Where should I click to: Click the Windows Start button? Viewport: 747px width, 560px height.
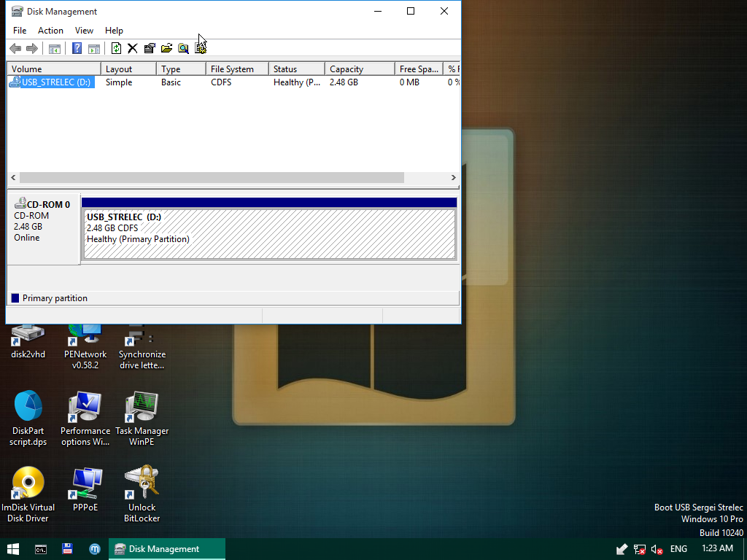coord(13,549)
